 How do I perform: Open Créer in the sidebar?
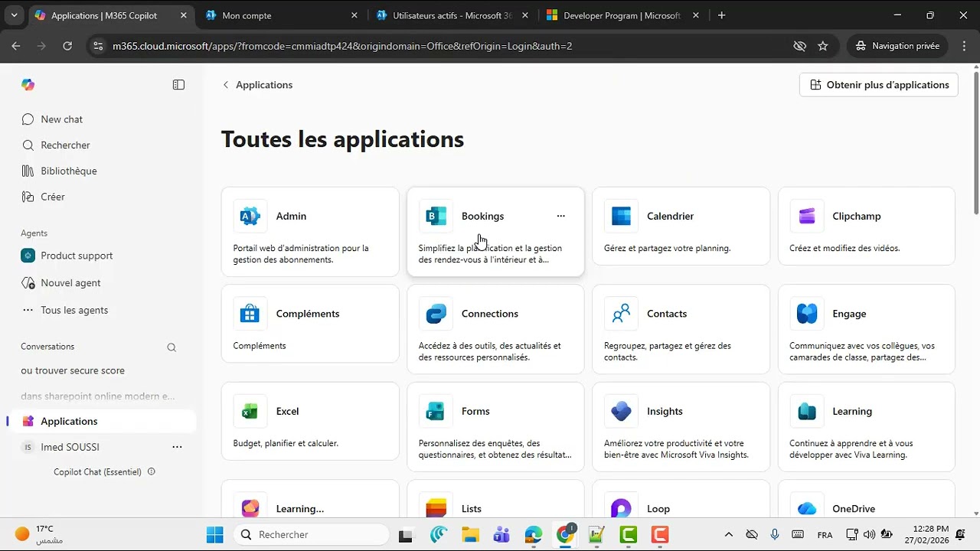(101, 197)
